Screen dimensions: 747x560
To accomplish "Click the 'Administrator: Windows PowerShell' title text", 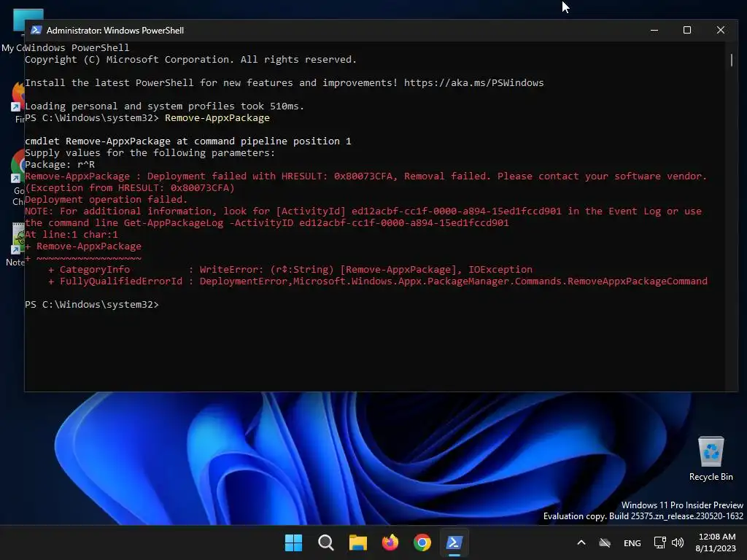I will click(x=115, y=31).
